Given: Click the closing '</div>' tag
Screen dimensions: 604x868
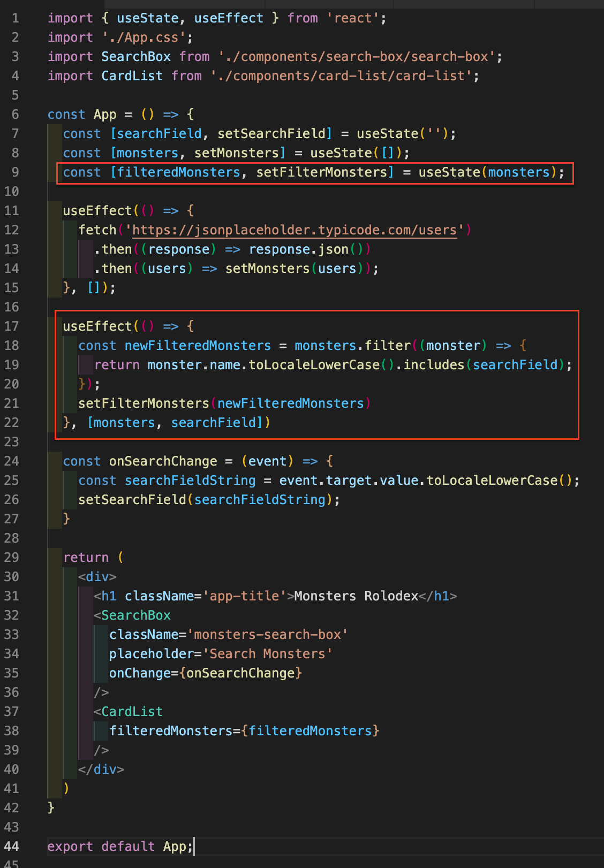Looking at the screenshot, I should (101, 770).
